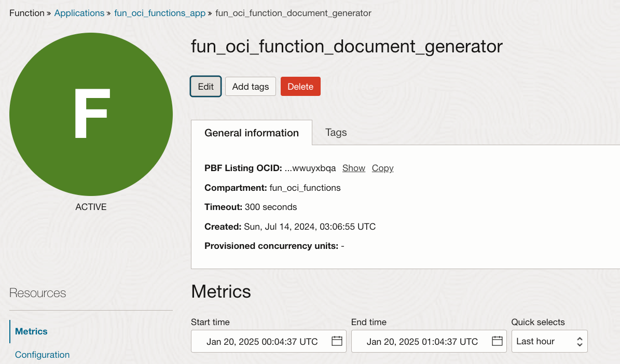Go to Applications in the breadcrumb
The height and width of the screenshot is (364, 620).
(79, 13)
